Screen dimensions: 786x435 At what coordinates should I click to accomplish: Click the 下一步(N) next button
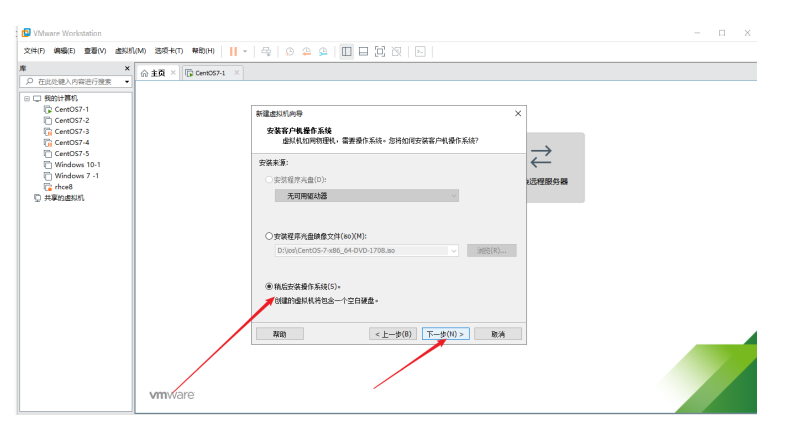pos(446,334)
